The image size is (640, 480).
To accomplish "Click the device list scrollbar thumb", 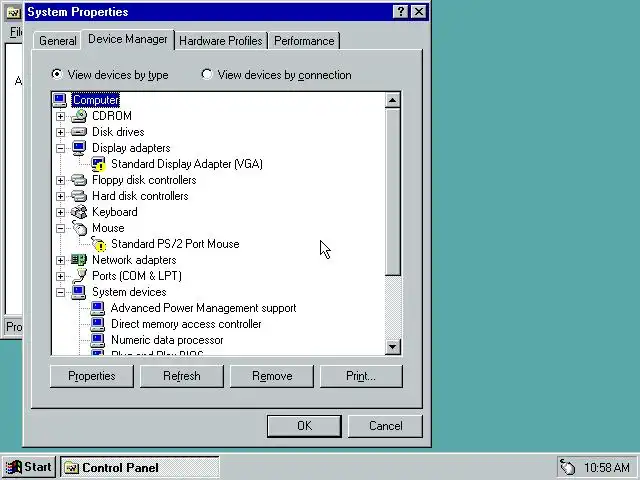I will tap(393, 191).
